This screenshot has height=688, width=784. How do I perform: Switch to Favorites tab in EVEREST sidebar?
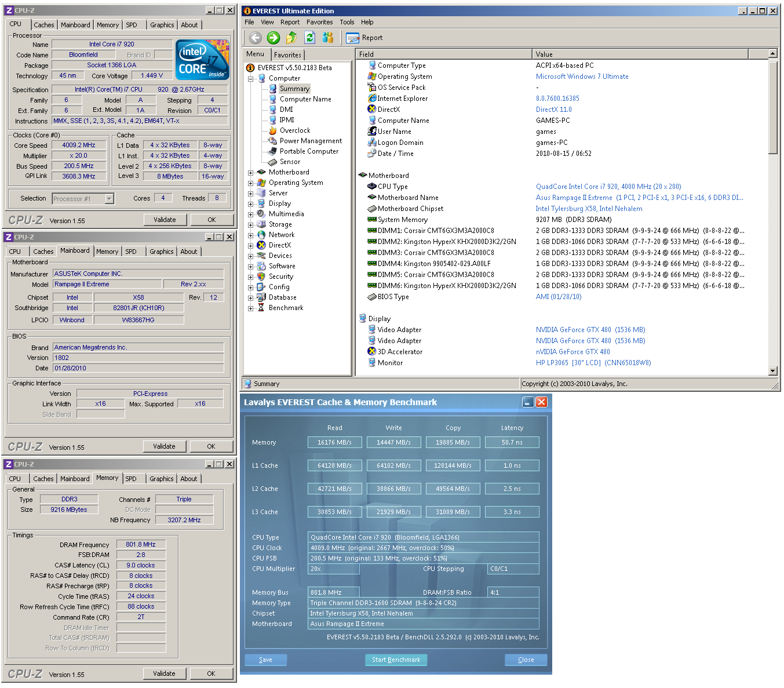[x=287, y=54]
